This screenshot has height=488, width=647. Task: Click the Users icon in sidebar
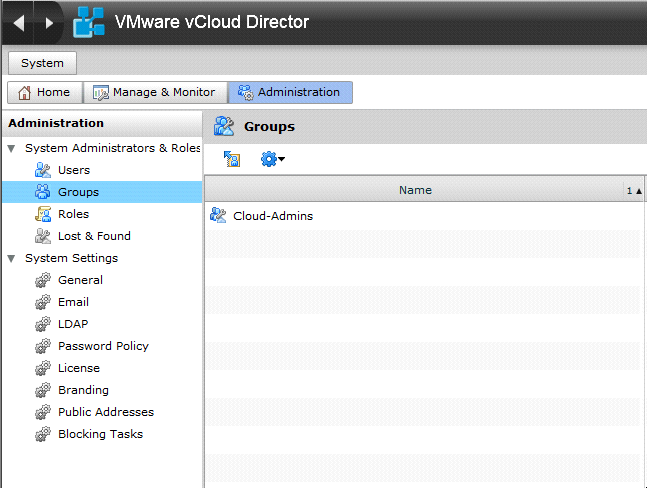coord(43,170)
